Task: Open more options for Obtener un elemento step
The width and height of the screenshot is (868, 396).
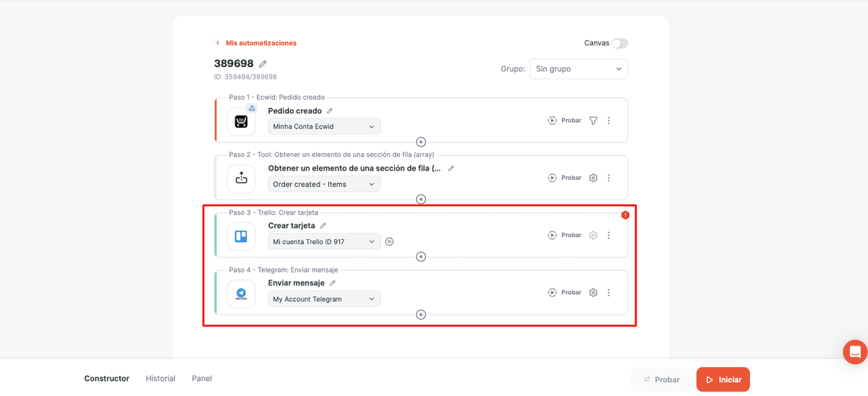Action: coord(609,178)
